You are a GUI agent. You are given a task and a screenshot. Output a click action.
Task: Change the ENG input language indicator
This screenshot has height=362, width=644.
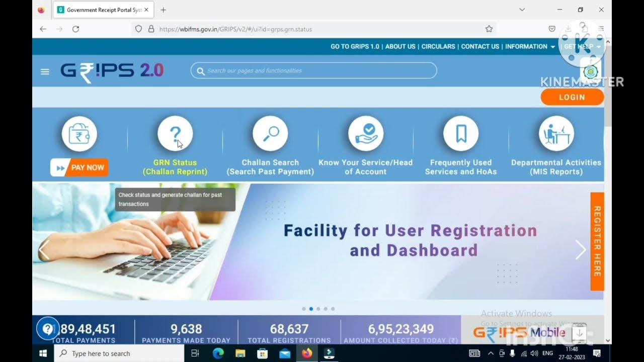(x=548, y=353)
